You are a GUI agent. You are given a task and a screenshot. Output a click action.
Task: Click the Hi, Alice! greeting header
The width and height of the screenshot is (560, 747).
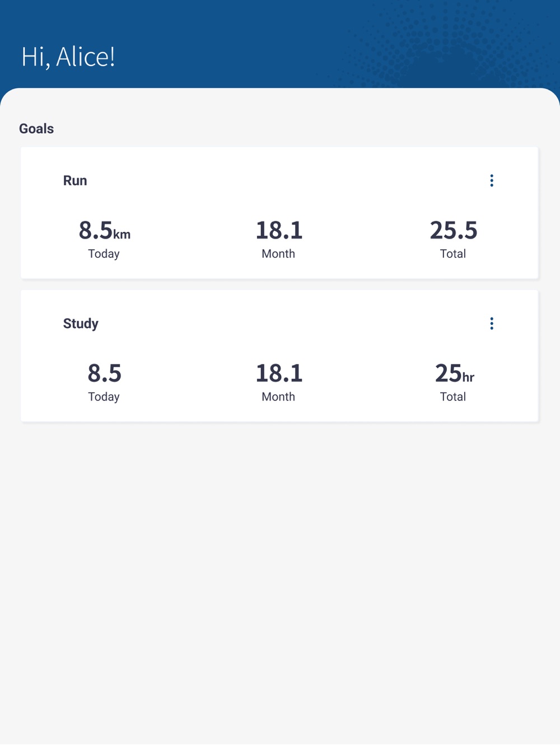(x=68, y=57)
